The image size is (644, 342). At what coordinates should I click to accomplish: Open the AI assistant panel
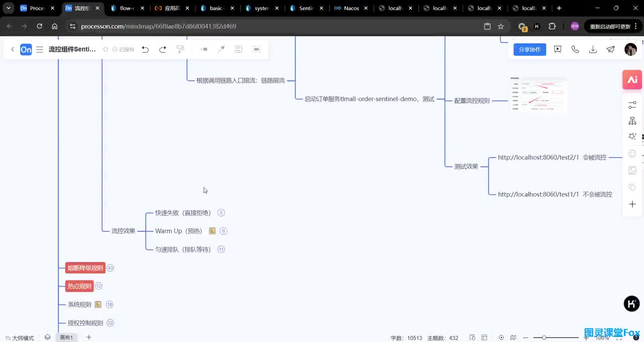[x=632, y=80]
